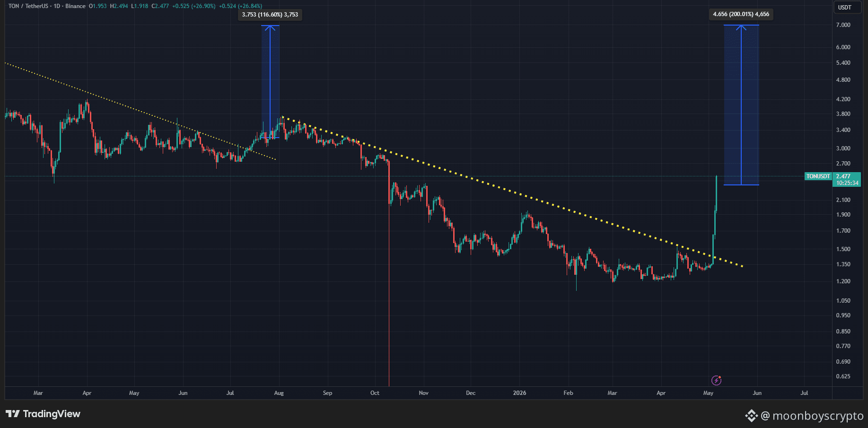The image size is (868, 428).
Task: Click the Oct label on time axis
Action: point(375,393)
